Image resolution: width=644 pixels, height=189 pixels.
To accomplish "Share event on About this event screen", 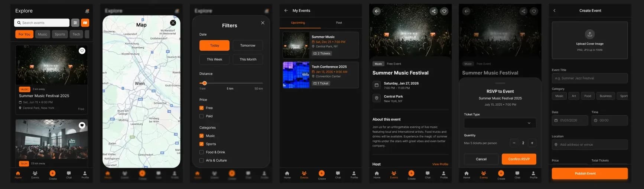I will click(x=433, y=11).
